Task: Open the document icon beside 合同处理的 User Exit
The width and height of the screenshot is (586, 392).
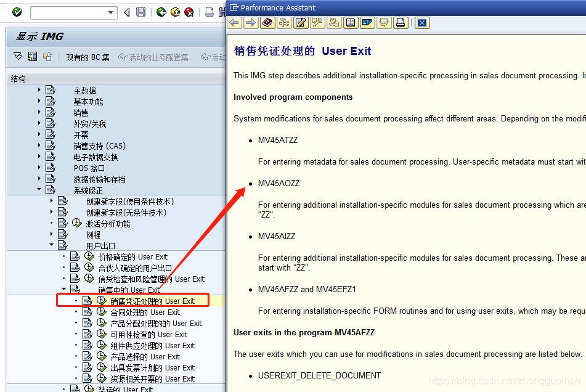Action: tap(87, 312)
